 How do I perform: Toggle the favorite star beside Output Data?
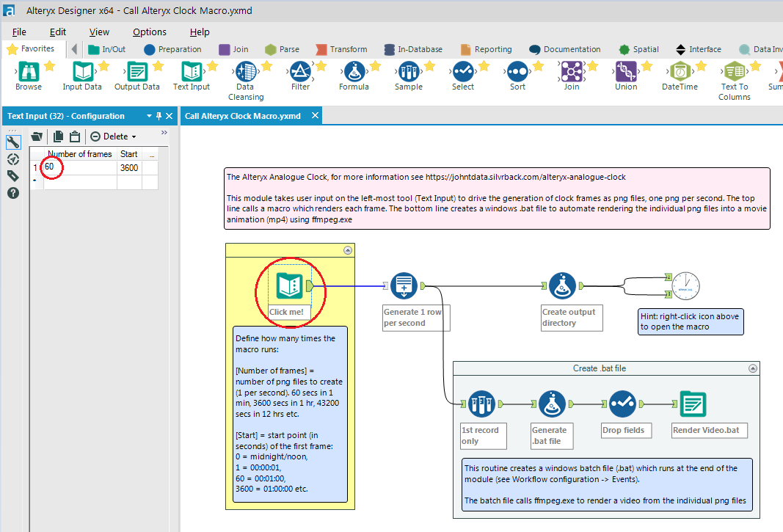pos(159,65)
